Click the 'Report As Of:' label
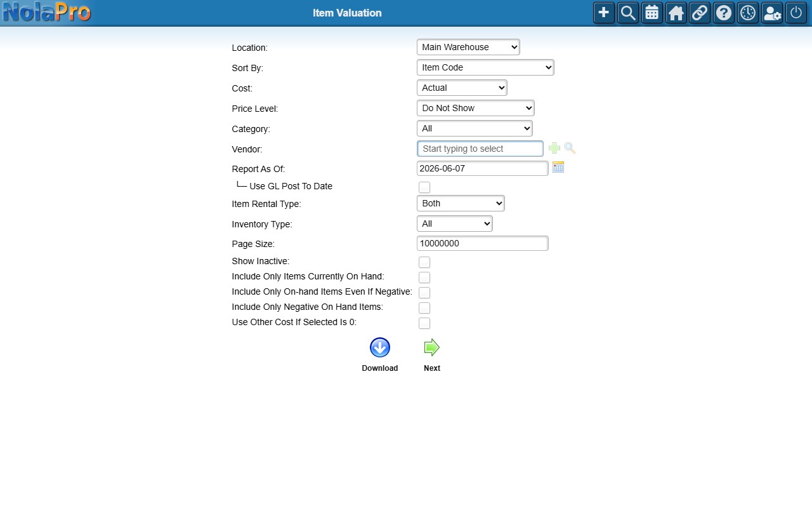812x508 pixels. pyautogui.click(x=258, y=169)
